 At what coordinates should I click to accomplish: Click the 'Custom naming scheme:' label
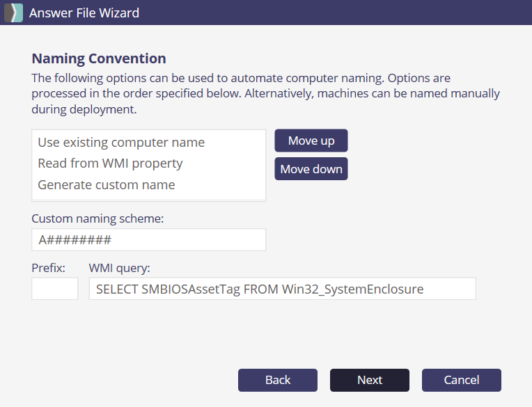[x=97, y=218]
